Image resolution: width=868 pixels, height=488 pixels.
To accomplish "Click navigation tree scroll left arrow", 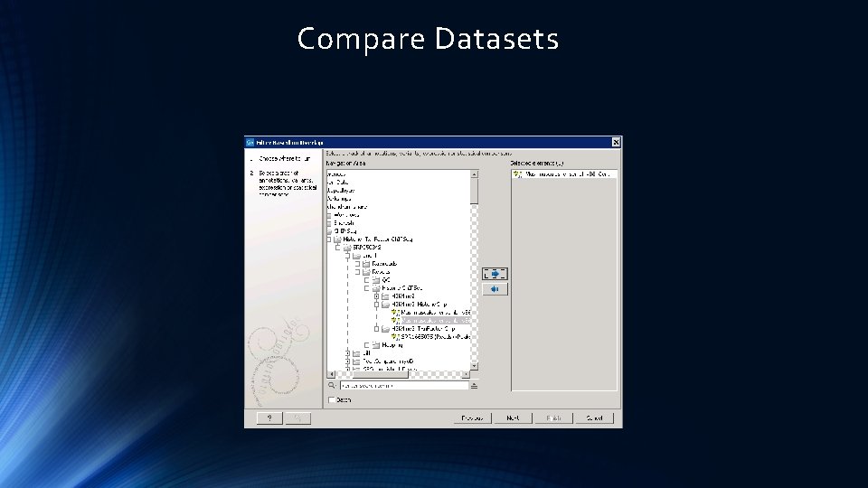I will point(331,374).
